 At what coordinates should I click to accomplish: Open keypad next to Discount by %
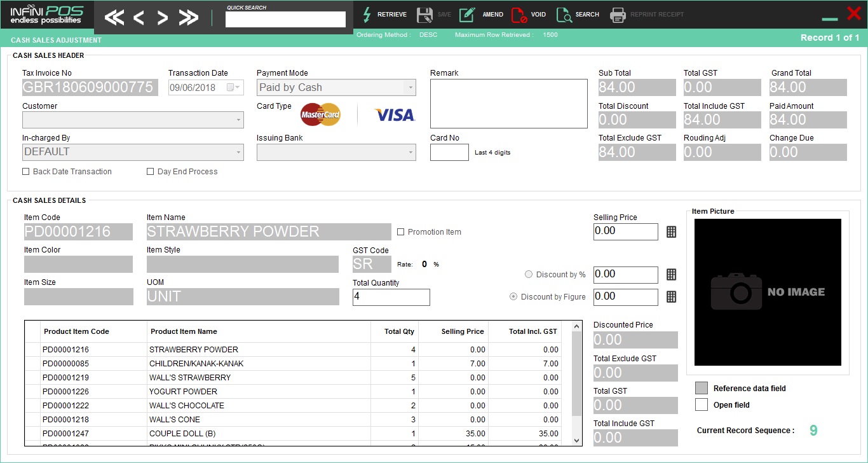[671, 275]
